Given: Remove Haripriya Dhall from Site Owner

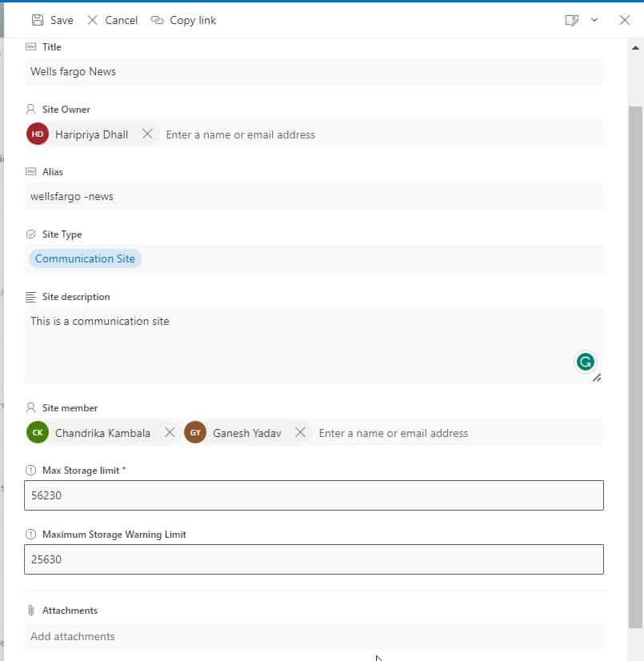Looking at the screenshot, I should click(147, 134).
